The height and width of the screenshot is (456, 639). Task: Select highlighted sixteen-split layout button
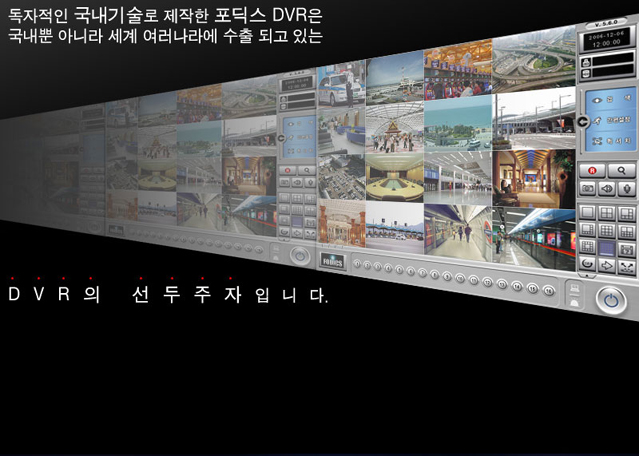(x=606, y=248)
